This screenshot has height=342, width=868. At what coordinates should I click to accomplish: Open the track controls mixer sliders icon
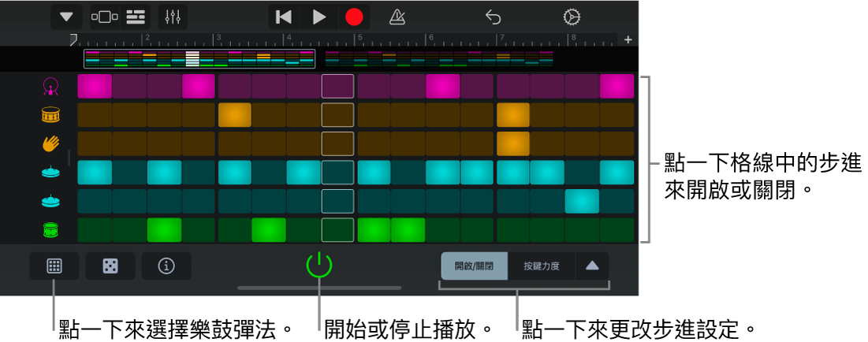pyautogui.click(x=173, y=17)
